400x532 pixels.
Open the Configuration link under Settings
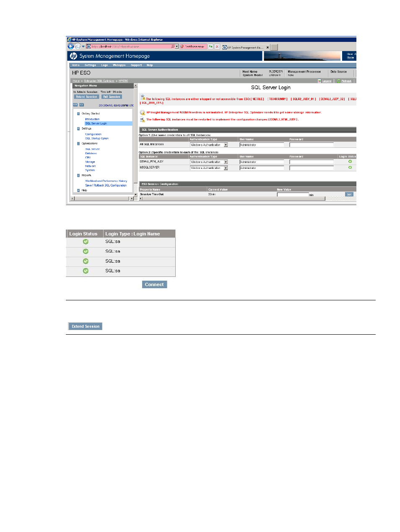93,134
